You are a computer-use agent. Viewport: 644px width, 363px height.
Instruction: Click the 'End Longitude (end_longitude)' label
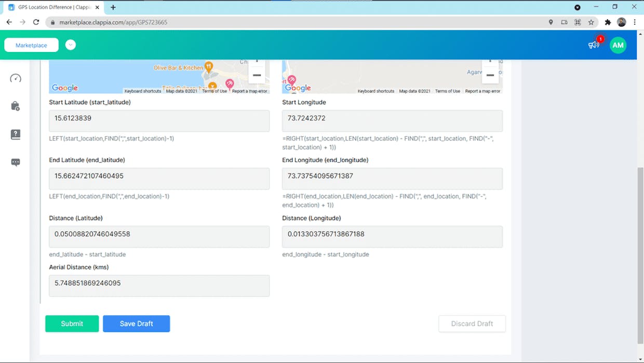point(325,160)
